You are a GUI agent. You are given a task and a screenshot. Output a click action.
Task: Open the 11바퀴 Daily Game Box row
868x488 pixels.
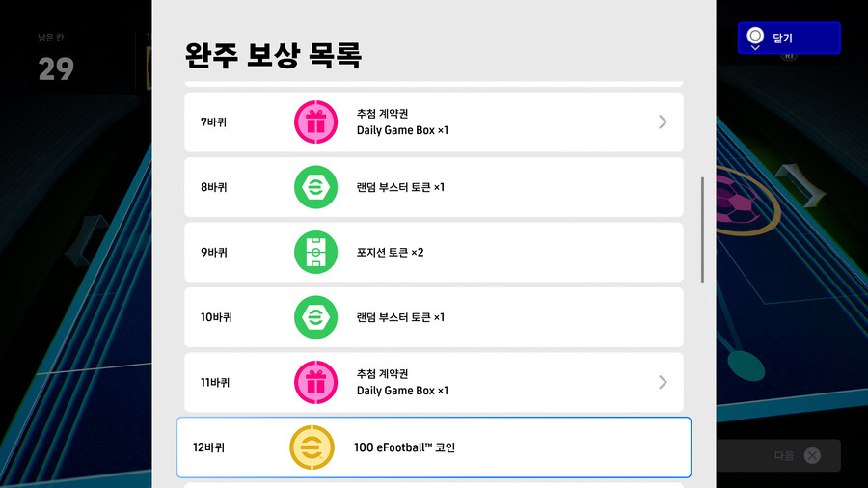[434, 382]
